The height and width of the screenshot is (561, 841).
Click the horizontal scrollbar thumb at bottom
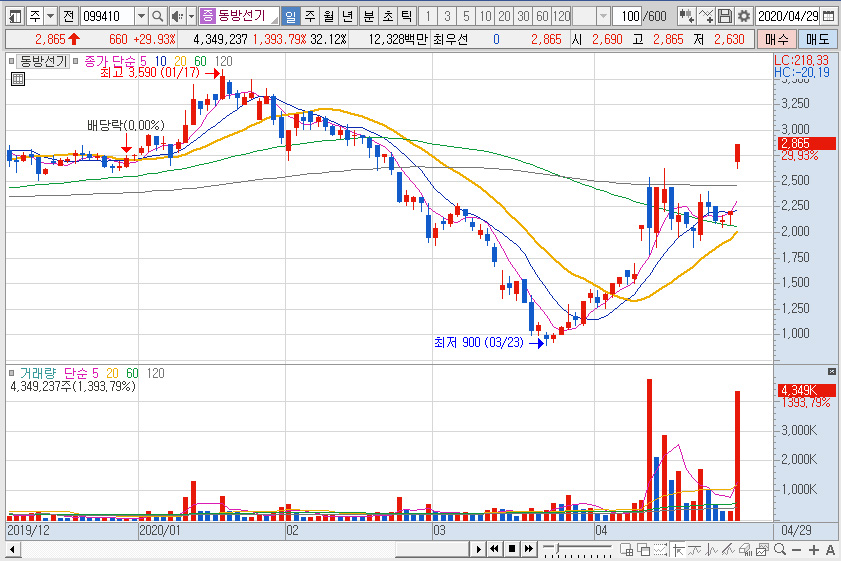point(432,549)
